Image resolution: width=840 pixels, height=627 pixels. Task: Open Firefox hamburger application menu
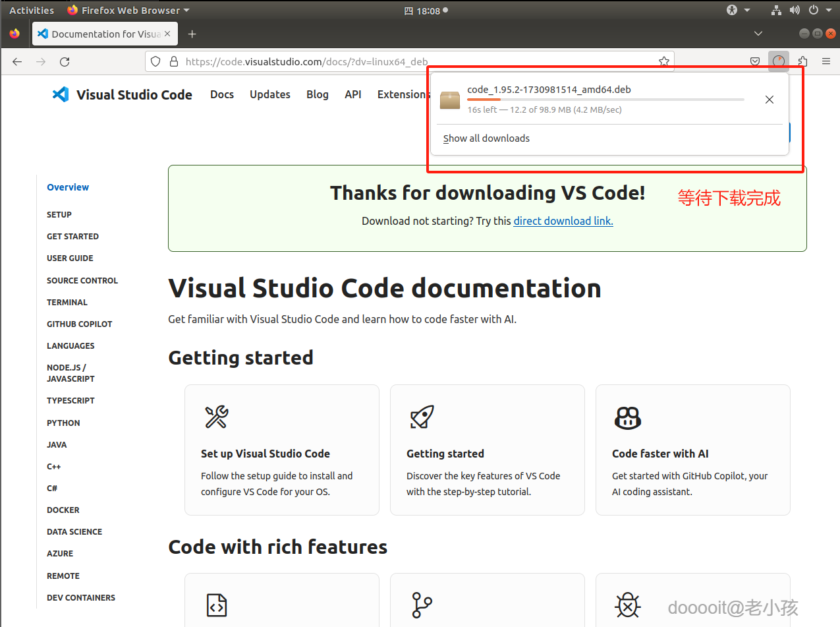826,61
